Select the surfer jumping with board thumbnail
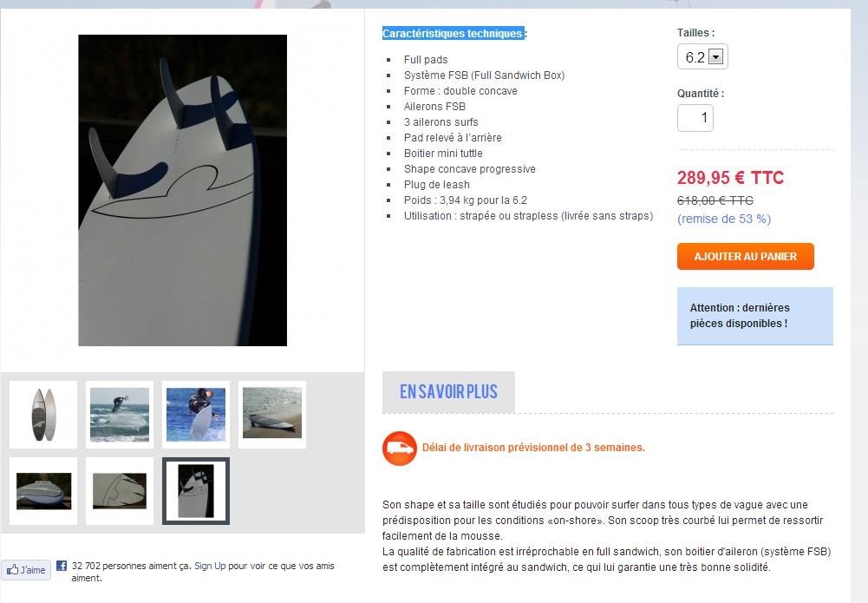Image resolution: width=868 pixels, height=603 pixels. pos(196,415)
